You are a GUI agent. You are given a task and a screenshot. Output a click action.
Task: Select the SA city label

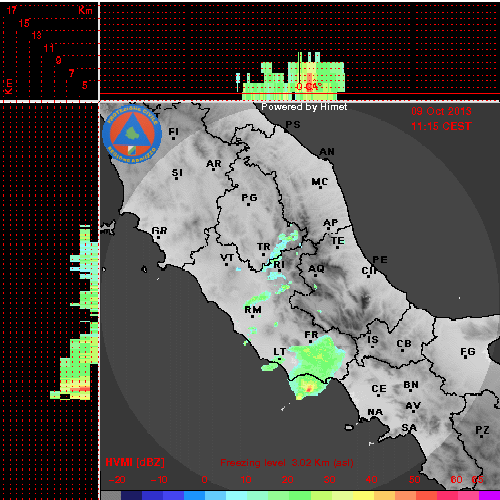click(409, 427)
